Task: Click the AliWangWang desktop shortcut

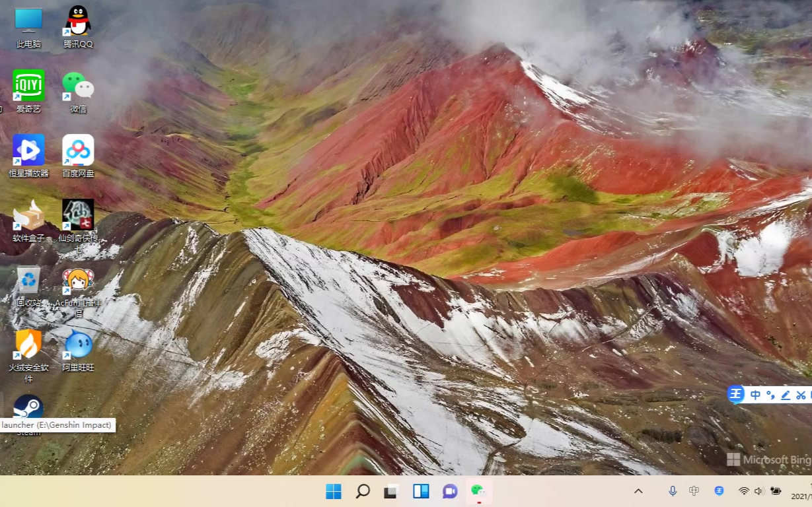Action: (78, 344)
